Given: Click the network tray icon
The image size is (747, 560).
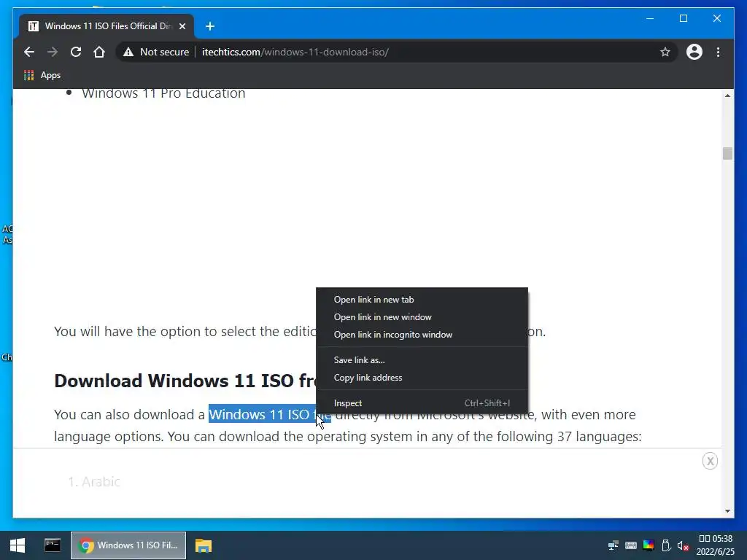Looking at the screenshot, I should pyautogui.click(x=613, y=545).
